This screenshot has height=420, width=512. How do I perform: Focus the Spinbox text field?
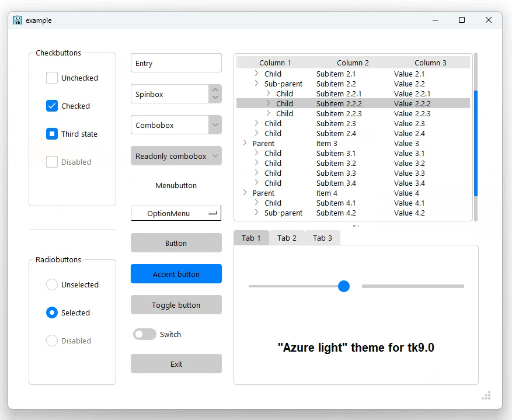pos(170,94)
